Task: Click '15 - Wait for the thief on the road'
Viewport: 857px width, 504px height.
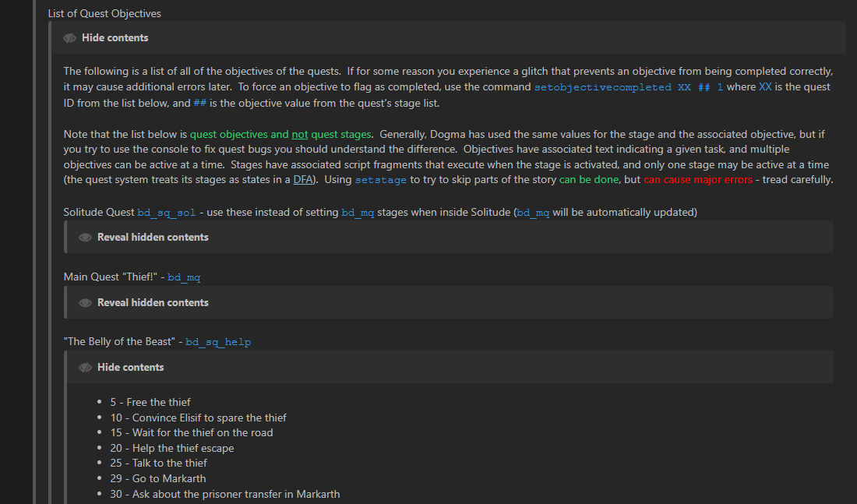Action: click(192, 433)
